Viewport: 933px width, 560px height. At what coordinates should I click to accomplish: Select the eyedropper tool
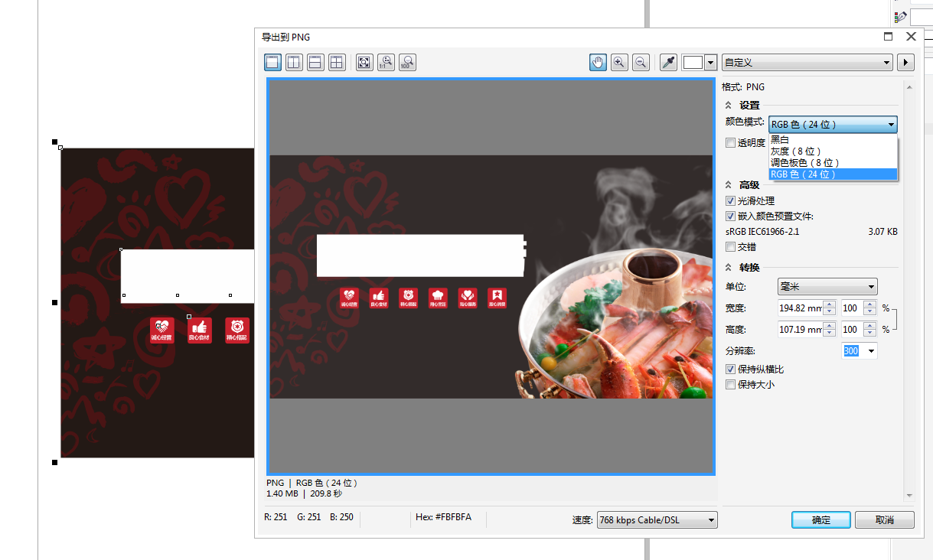click(668, 63)
